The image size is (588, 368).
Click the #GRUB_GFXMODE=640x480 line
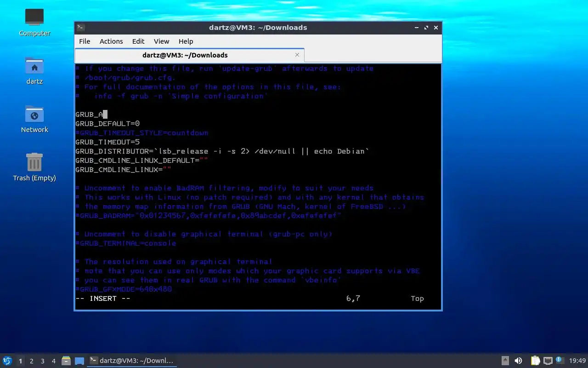pos(124,289)
